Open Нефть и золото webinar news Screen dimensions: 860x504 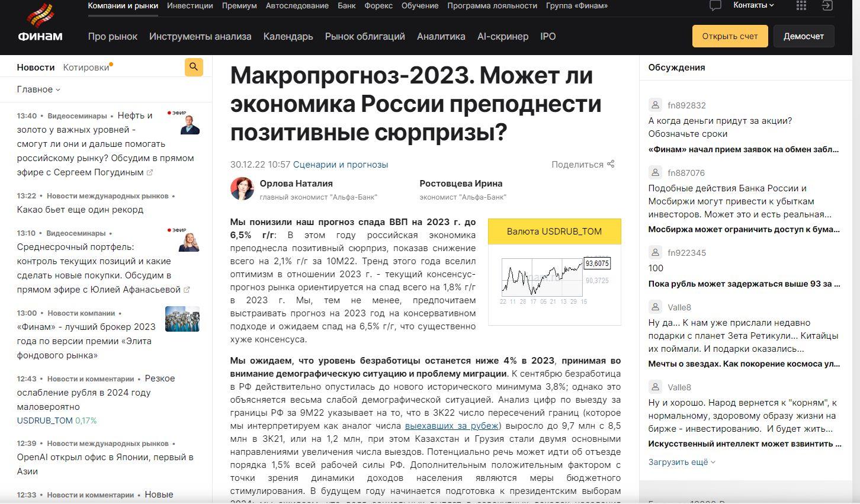click(105, 144)
